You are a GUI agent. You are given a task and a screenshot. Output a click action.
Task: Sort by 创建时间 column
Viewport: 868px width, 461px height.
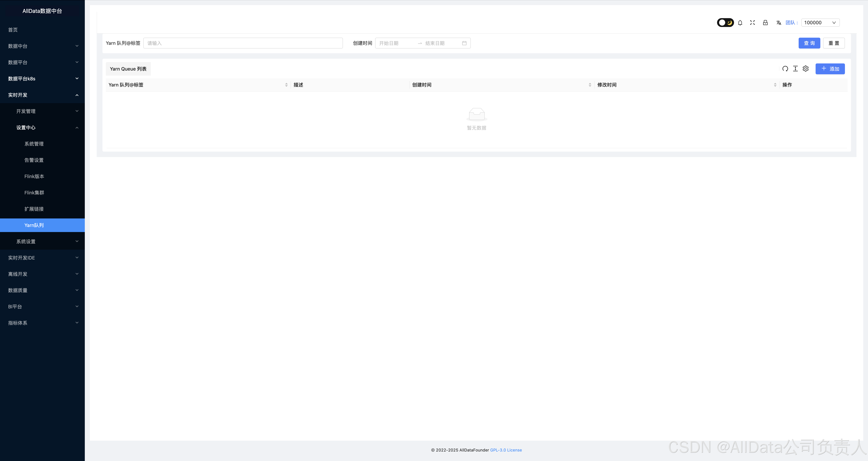pyautogui.click(x=590, y=85)
